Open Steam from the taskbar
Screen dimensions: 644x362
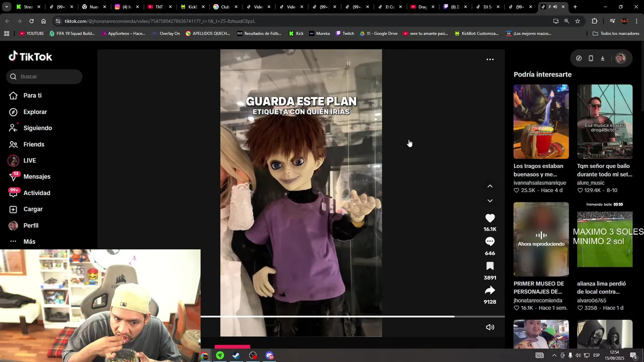236,355
